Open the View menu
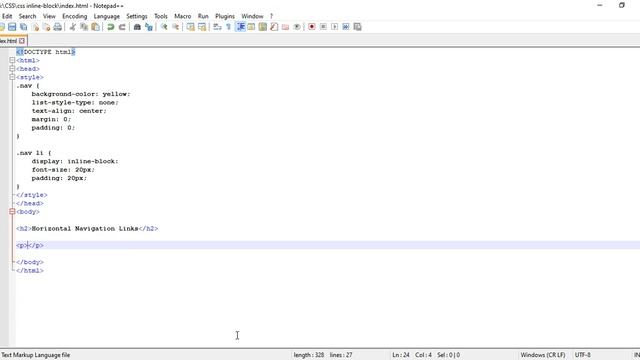Screen dimensions: 640x360 pos(49,16)
